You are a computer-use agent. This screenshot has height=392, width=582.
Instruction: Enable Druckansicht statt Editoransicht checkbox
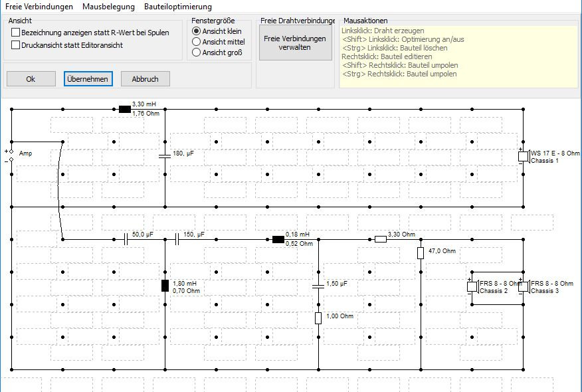point(15,45)
